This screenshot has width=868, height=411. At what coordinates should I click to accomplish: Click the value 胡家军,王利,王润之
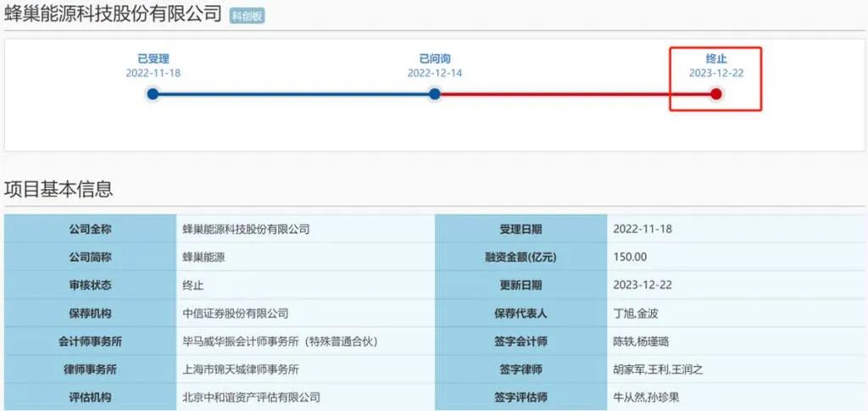[x=658, y=369]
